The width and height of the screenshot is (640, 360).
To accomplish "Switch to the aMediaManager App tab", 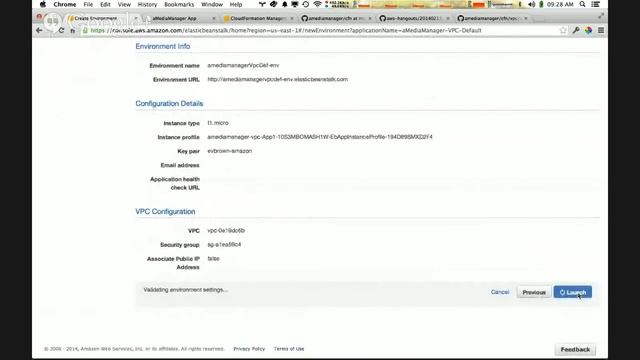I will (180, 18).
